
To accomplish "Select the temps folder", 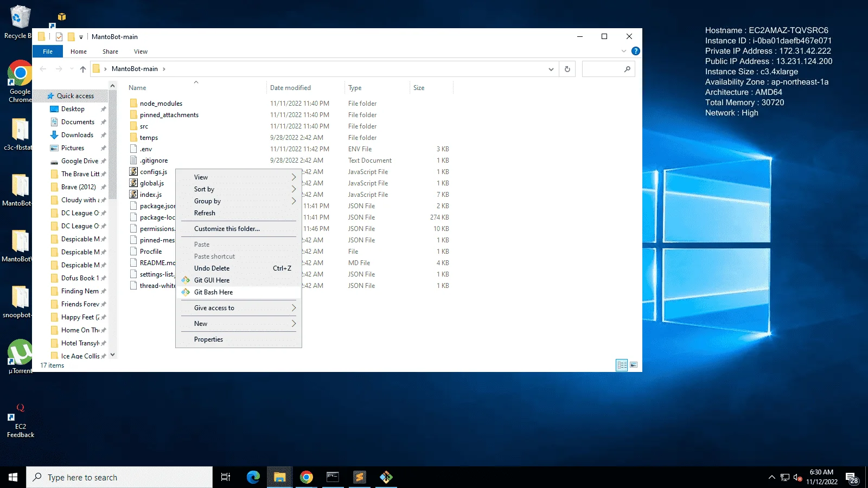I will 149,138.
